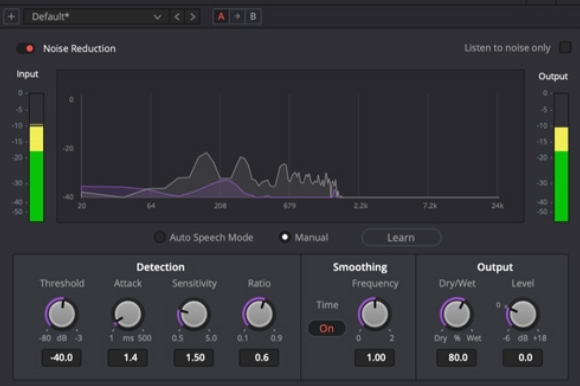
Task: Click the Input level meter
Action: point(36,157)
